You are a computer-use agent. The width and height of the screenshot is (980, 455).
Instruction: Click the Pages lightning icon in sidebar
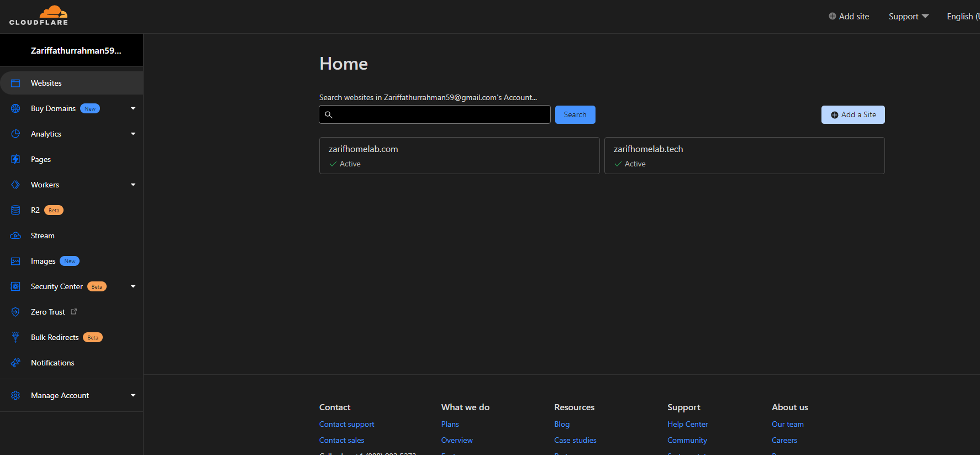[15, 159]
